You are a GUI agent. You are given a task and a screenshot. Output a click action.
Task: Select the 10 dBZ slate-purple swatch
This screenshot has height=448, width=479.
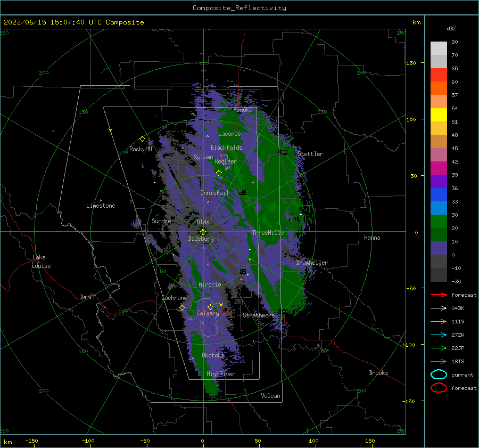coord(439,248)
